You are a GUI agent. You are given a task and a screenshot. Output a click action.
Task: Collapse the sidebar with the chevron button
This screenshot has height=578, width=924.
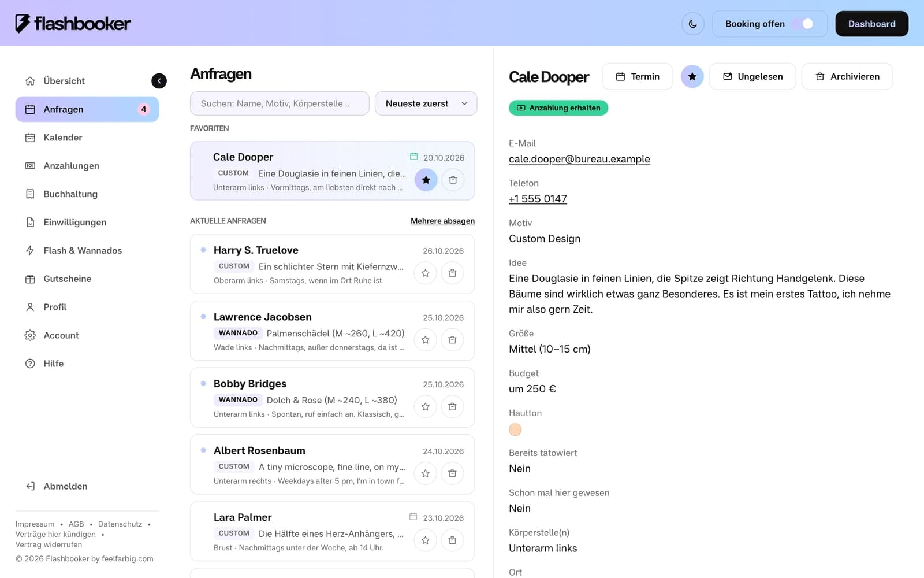(x=159, y=81)
